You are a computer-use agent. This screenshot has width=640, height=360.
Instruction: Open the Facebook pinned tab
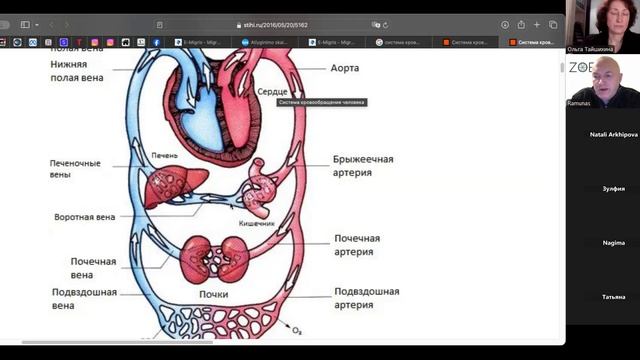point(156,42)
